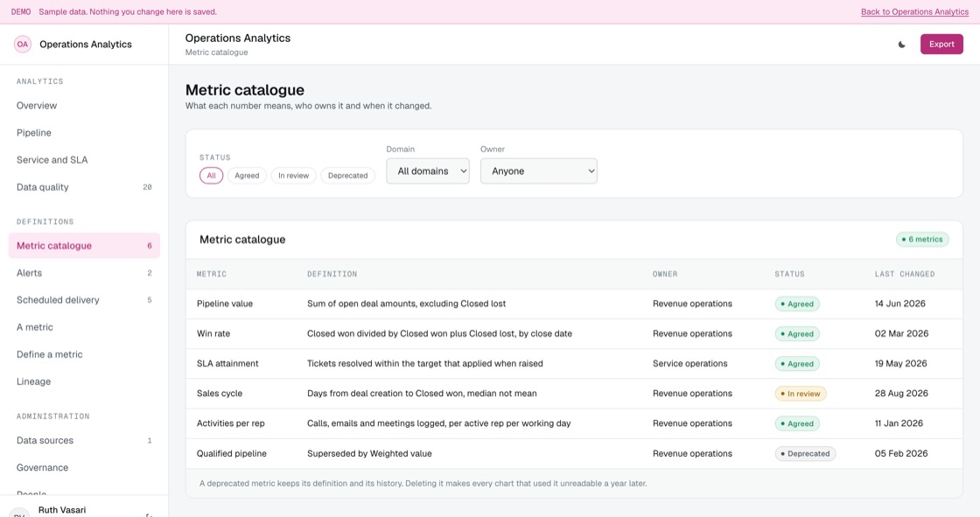Click the Calls, emails and meetings definition
Image resolution: width=980 pixels, height=517 pixels.
[438, 424]
